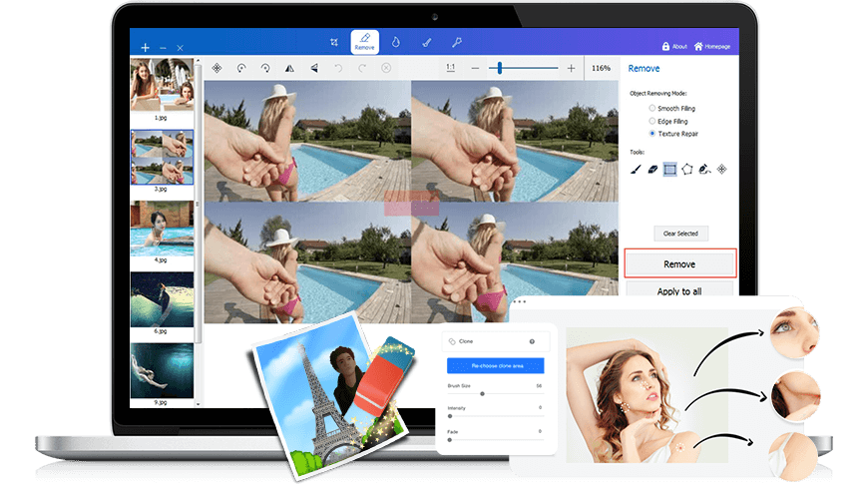Click the Remove button in side panel
Image resolution: width=868 pixels, height=484 pixels.
tap(680, 263)
